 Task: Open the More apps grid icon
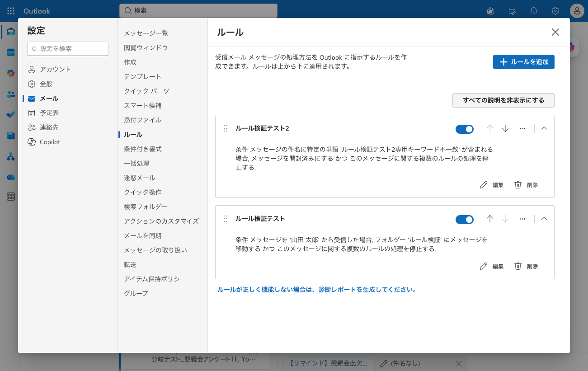[11, 197]
